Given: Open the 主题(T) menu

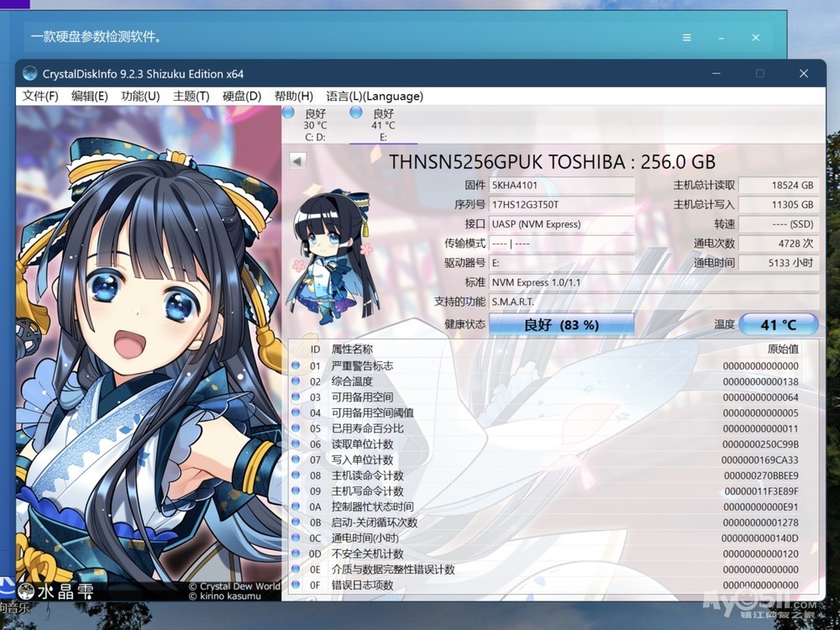Looking at the screenshot, I should 191,96.
